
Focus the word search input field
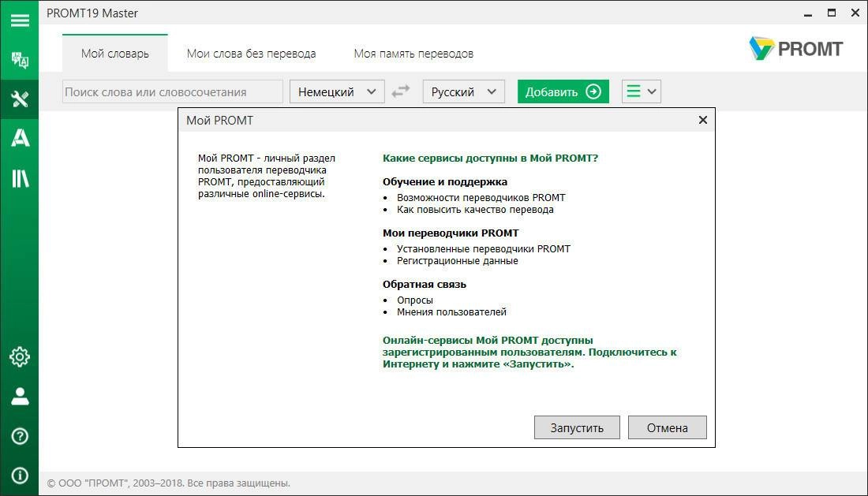point(172,91)
